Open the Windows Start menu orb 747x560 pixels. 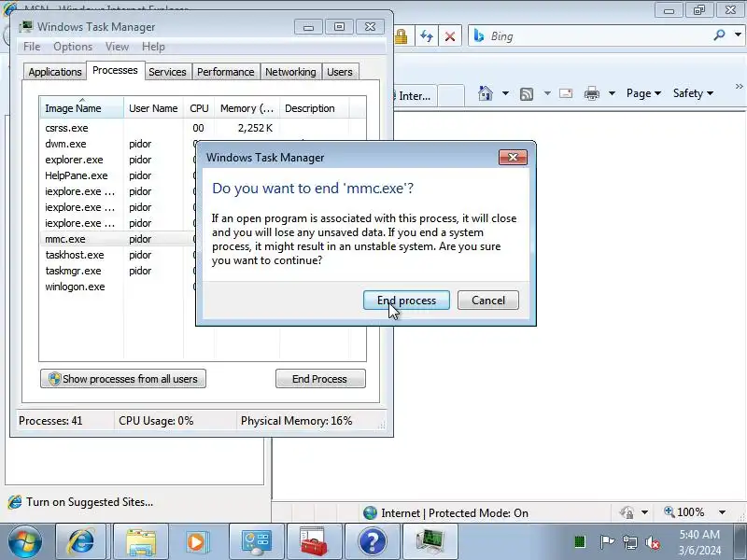(x=24, y=541)
